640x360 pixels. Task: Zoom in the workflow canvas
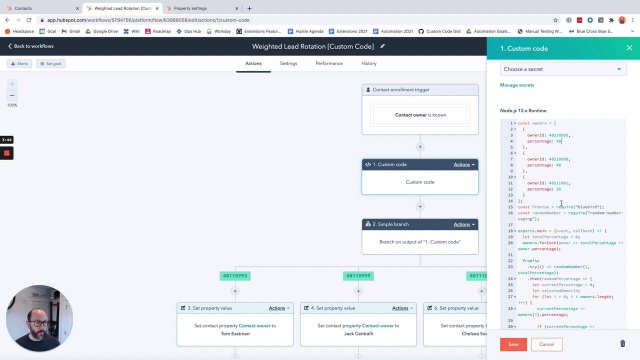pos(12,84)
